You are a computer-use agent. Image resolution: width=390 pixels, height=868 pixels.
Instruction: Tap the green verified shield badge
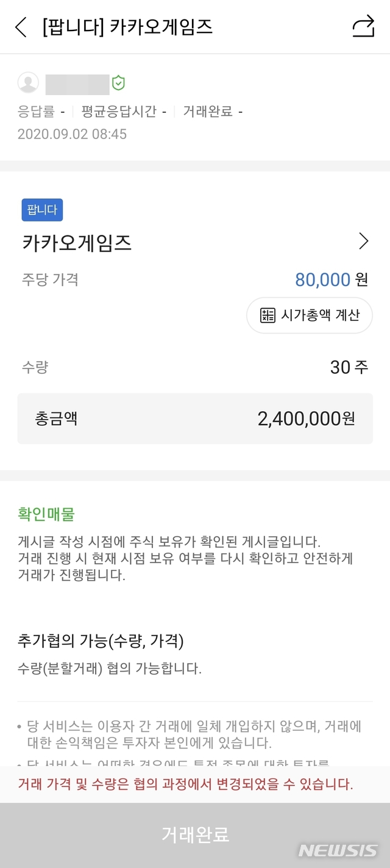coord(118,84)
